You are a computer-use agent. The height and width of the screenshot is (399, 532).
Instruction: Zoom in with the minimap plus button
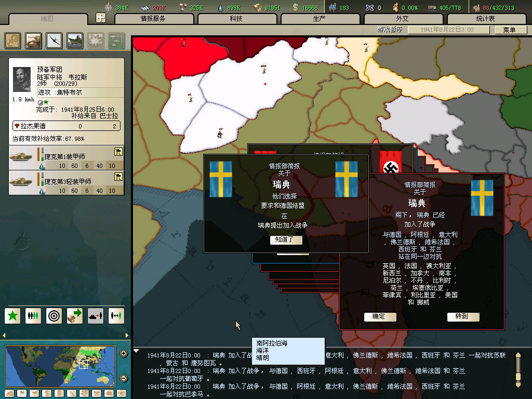click(124, 353)
